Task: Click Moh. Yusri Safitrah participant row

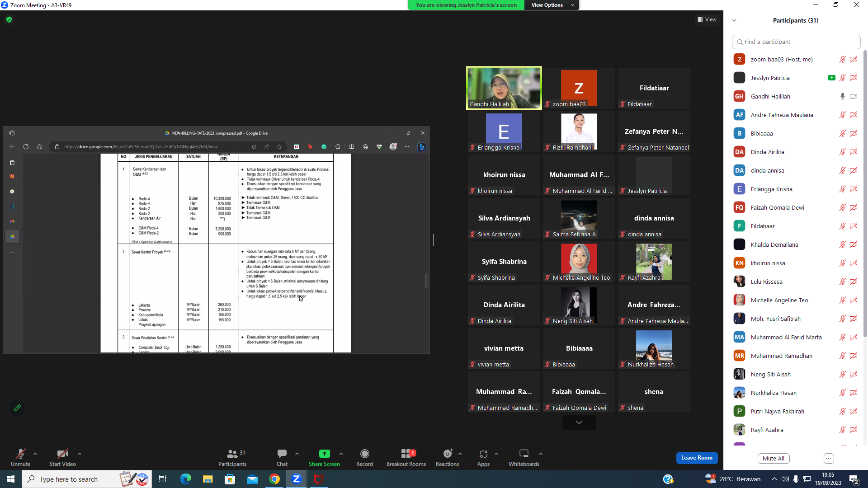Action: (796, 319)
